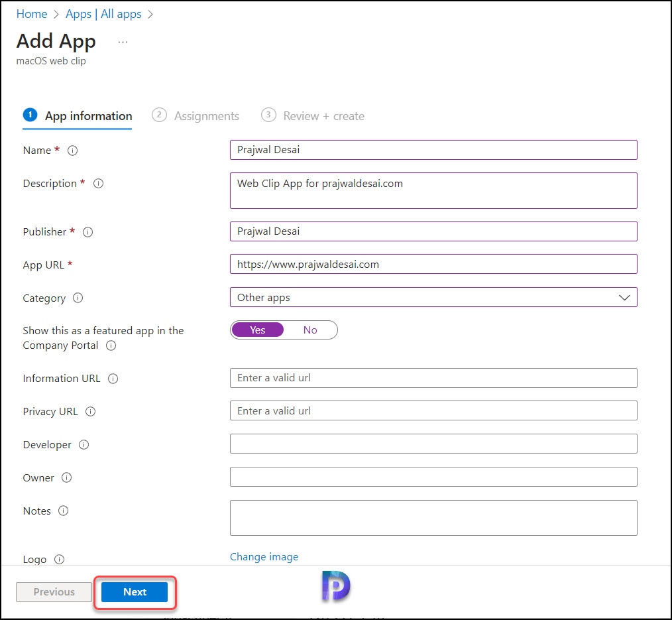Click the 'Add App' page title
The image size is (672, 620).
[56, 42]
